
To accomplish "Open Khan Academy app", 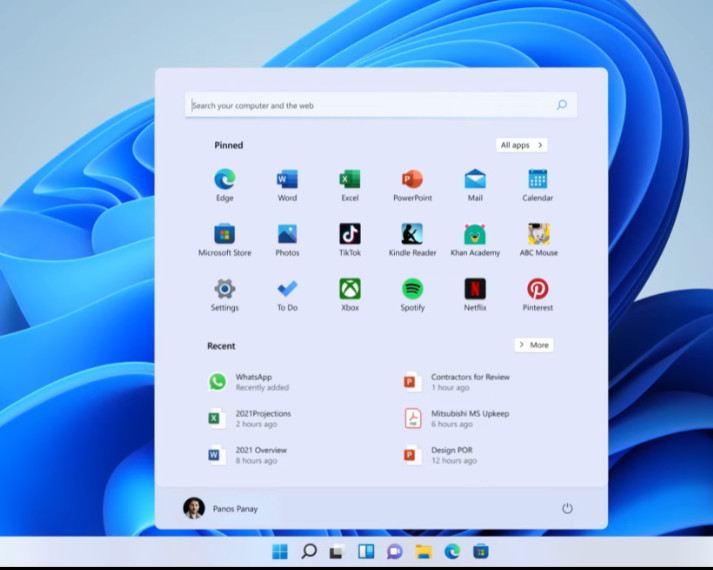I will pyautogui.click(x=475, y=235).
